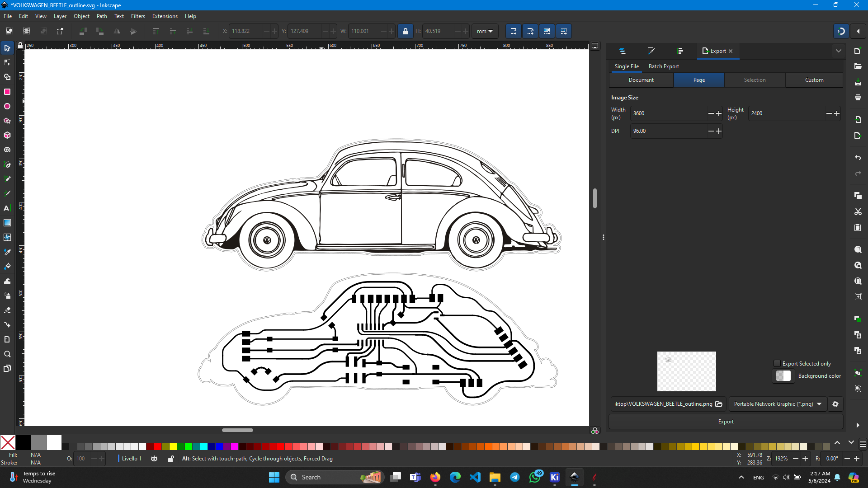Open the Fill and Stroke panel tab icon
868x488 pixels.
pos(651,51)
